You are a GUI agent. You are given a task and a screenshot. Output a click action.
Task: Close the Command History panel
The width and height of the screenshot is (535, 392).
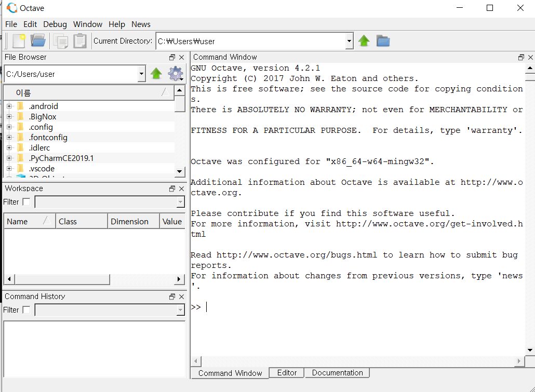click(181, 297)
